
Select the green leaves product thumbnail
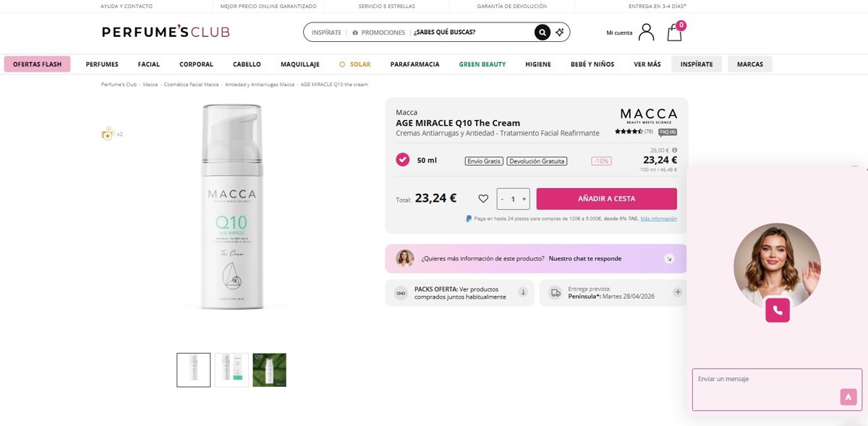(x=269, y=370)
